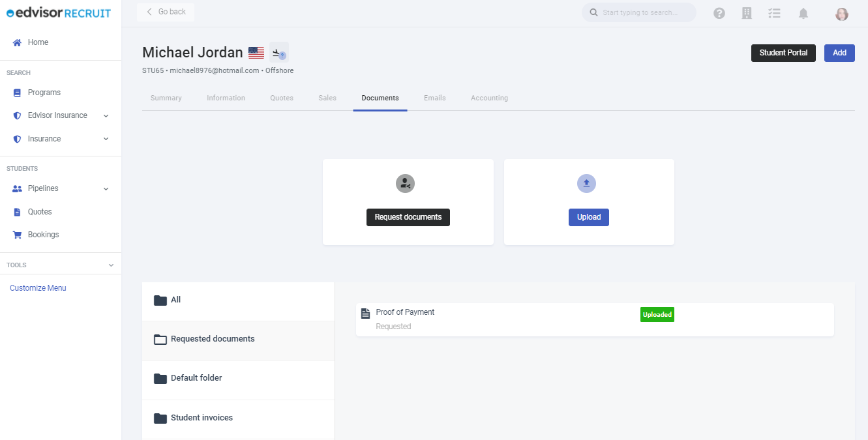Image resolution: width=868 pixels, height=440 pixels.
Task: Expand the plain Insurance submenu chevron
Action: point(106,139)
